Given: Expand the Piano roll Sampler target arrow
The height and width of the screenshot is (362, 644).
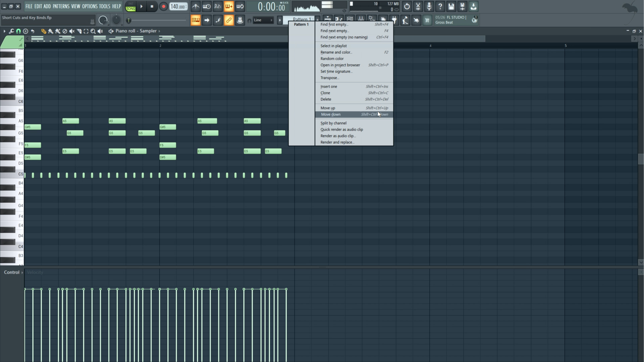Looking at the screenshot, I should [159, 31].
